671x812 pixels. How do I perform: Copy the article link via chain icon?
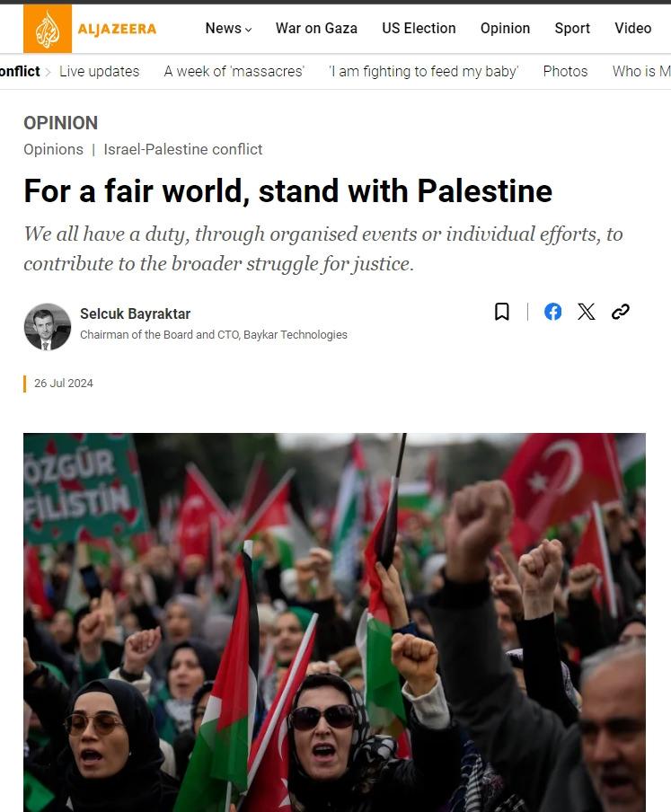pos(621,312)
